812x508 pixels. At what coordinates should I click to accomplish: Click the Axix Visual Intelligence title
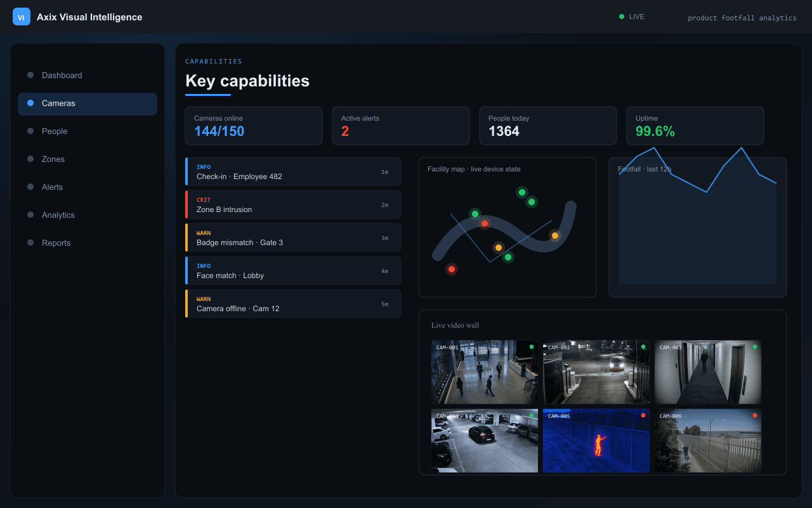click(x=89, y=17)
